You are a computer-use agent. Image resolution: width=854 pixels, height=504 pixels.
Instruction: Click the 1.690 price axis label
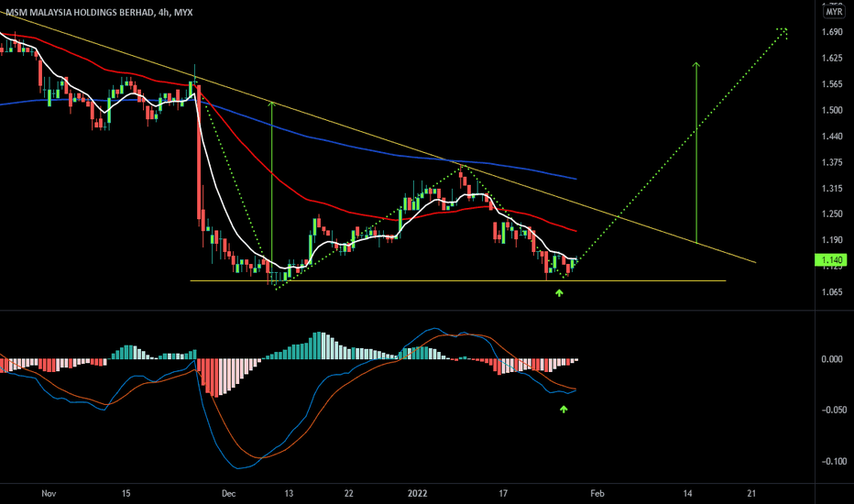[x=832, y=32]
